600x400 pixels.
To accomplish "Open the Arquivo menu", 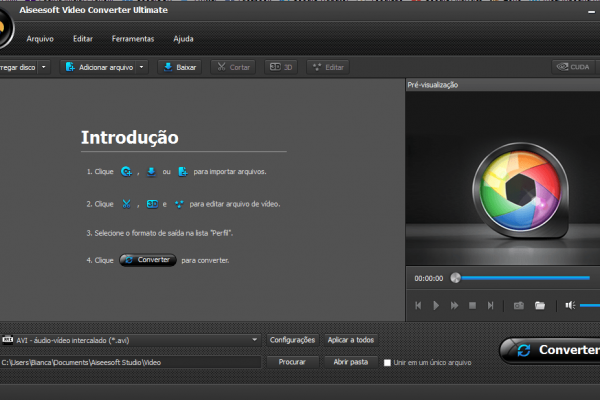I will pyautogui.click(x=40, y=39).
